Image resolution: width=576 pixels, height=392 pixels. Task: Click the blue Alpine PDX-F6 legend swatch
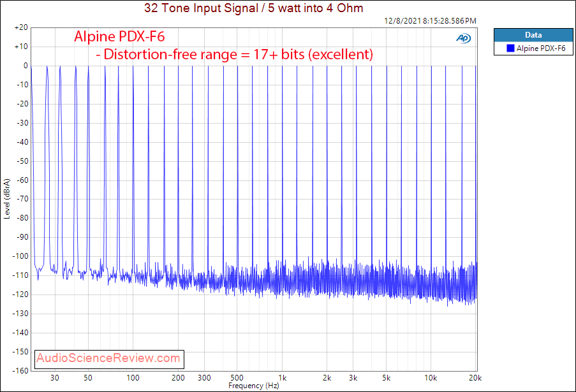pos(510,48)
